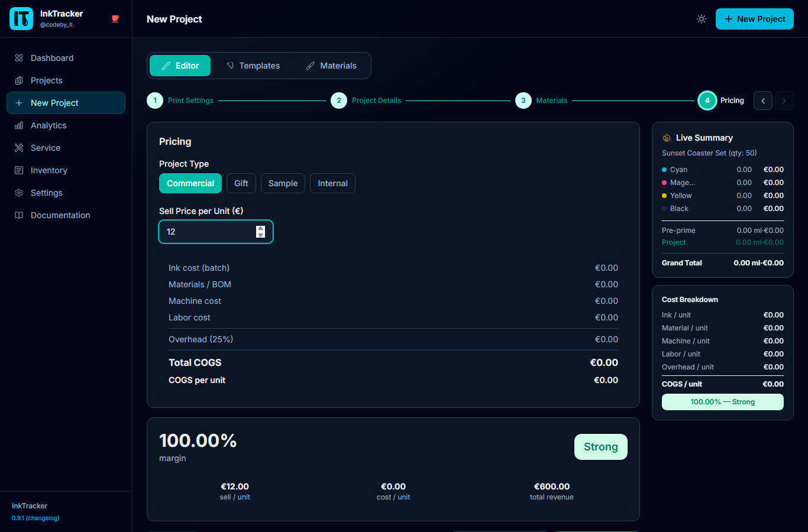Select Gift project type
The width and height of the screenshot is (808, 532).
pyautogui.click(x=241, y=183)
